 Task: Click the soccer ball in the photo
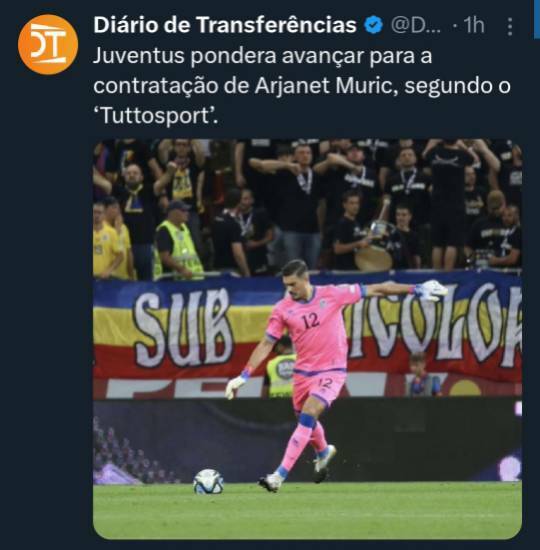[x=208, y=481]
